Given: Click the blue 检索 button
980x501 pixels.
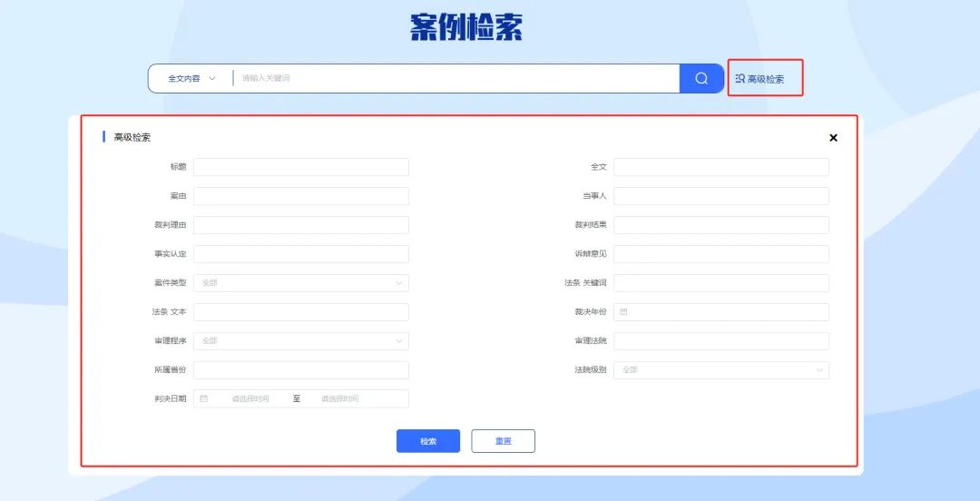Looking at the screenshot, I should [x=428, y=441].
